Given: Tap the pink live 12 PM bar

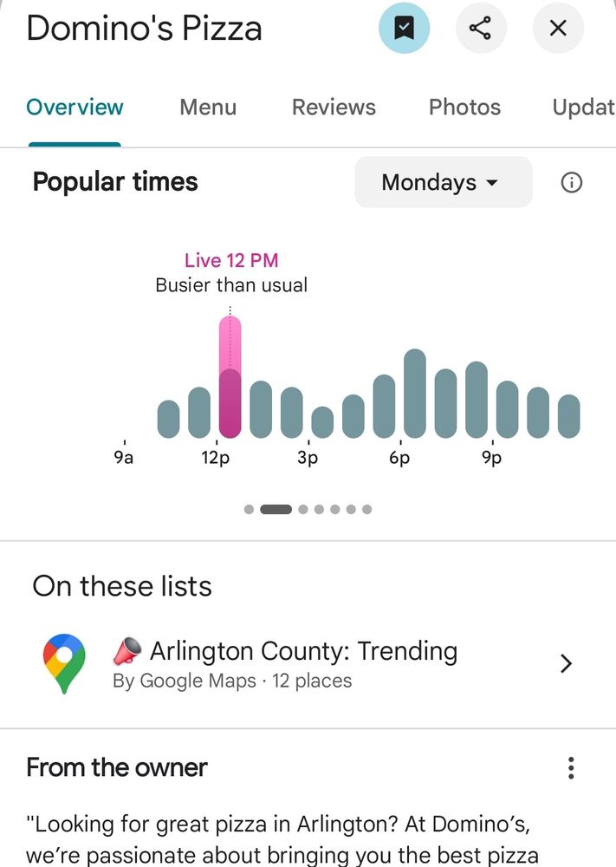Looking at the screenshot, I should click(230, 376).
